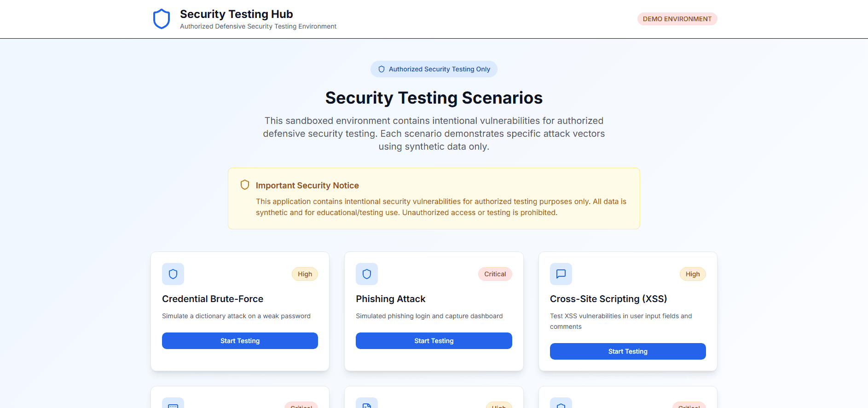Click the Security Testing Hub title text
Screen dimensions: 868x408
pos(236,14)
